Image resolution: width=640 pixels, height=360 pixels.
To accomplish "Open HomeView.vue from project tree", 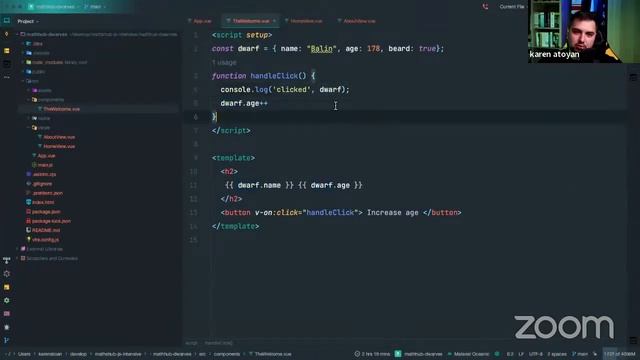I will tap(59, 146).
